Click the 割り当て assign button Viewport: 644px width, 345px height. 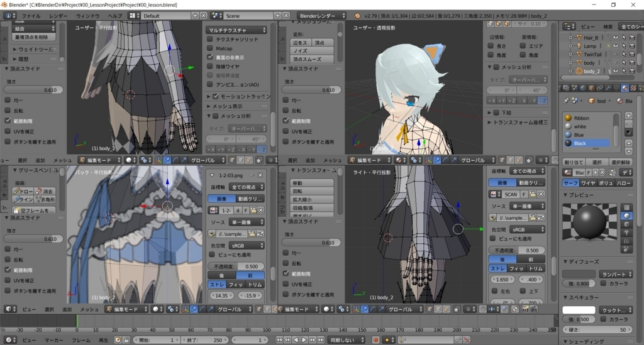point(574,162)
